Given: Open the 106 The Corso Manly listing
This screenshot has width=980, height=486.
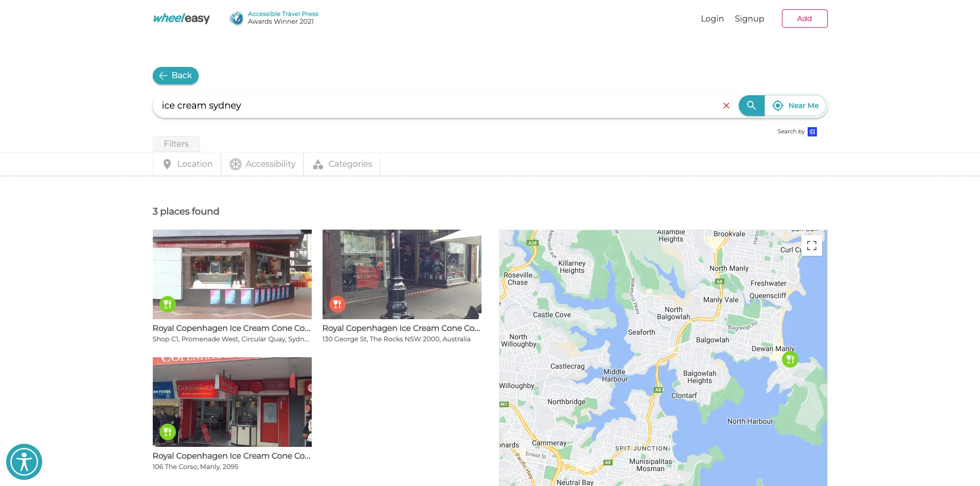Looking at the screenshot, I should point(231,456).
